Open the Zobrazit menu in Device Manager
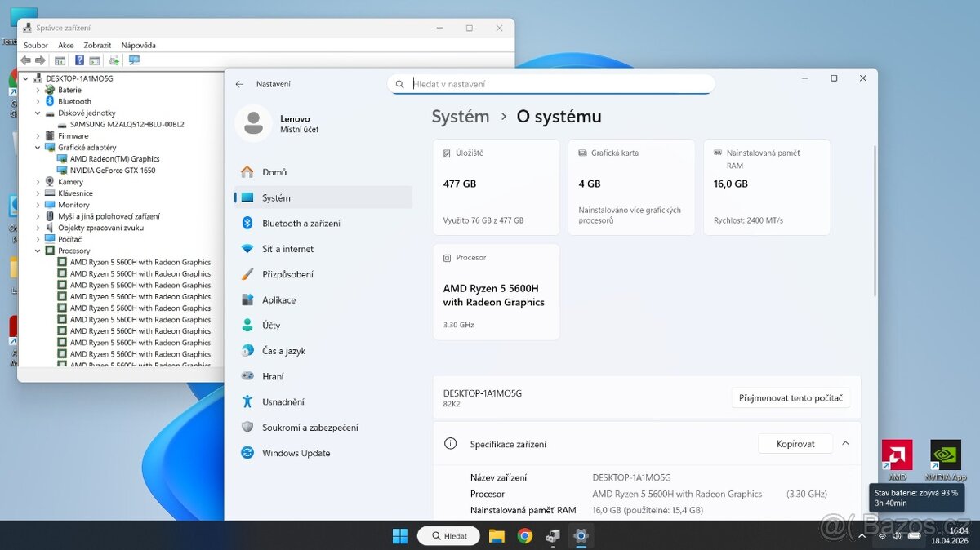 click(97, 46)
